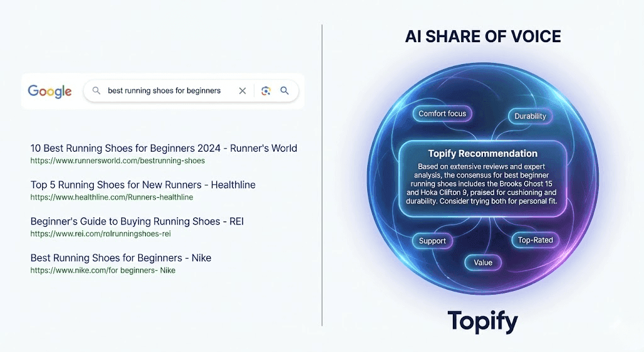Click the recommendation paragraph about Brooks Ghost 15
The height and width of the screenshot is (352, 644).
click(481, 184)
